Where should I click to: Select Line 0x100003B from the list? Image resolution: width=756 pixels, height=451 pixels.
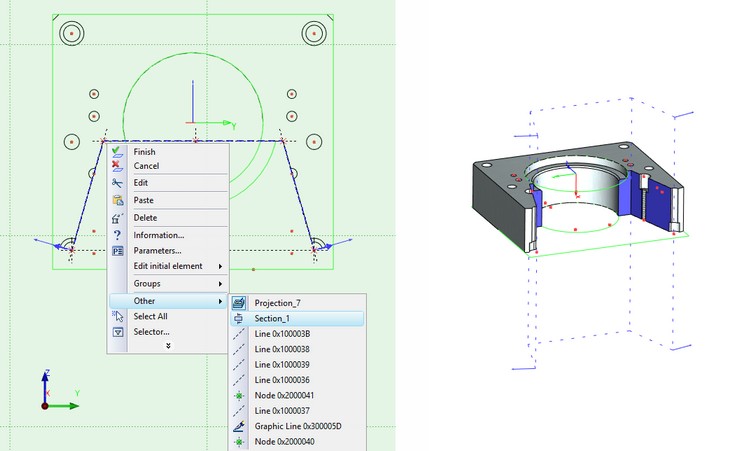pyautogui.click(x=282, y=333)
